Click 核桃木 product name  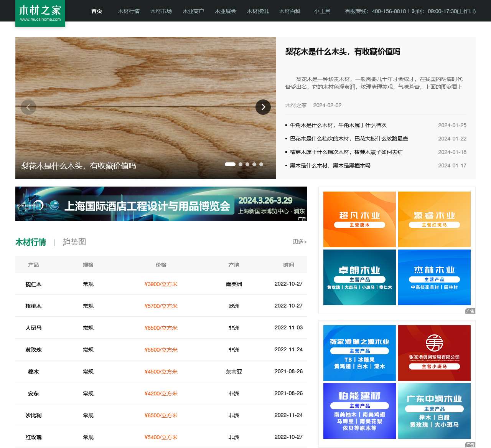[x=33, y=306]
